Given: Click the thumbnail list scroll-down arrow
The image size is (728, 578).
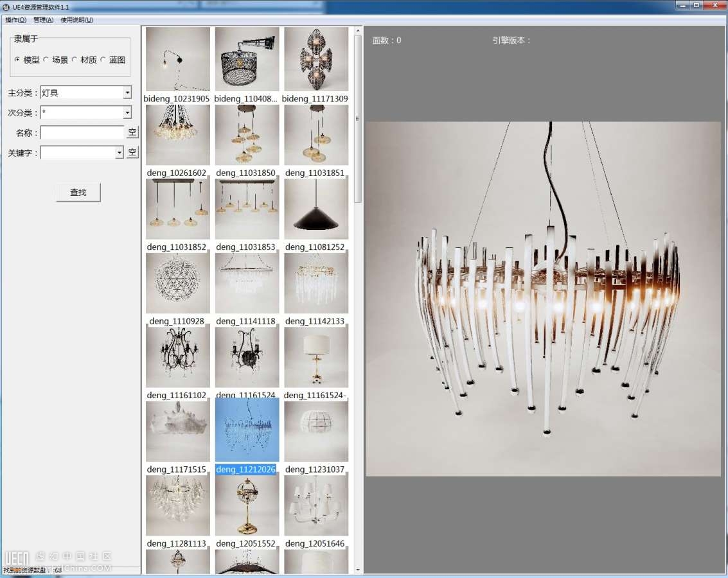Looking at the screenshot, I should point(357,570).
